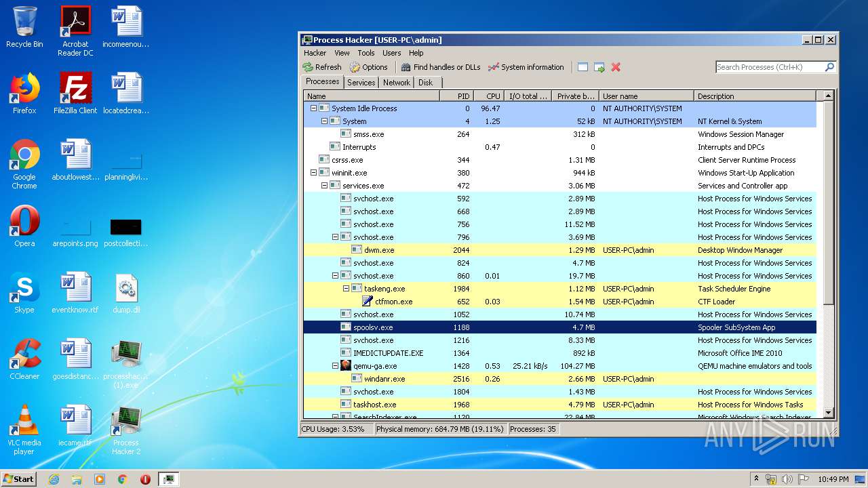Open the Help menu
The image size is (868, 488).
point(416,53)
